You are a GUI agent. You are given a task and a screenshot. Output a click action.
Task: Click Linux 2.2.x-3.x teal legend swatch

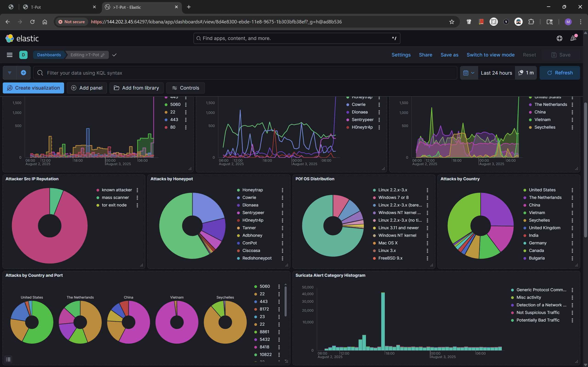pos(374,190)
